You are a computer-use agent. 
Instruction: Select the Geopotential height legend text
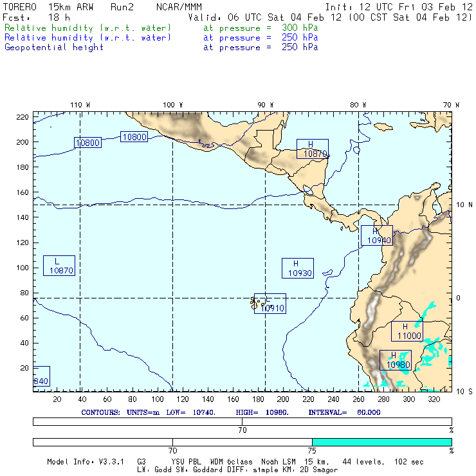tap(54, 47)
